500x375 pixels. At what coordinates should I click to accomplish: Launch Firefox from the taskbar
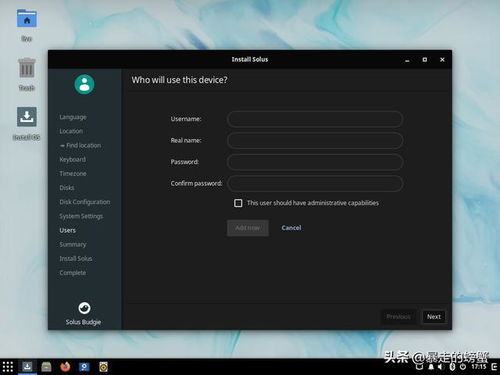[65, 367]
